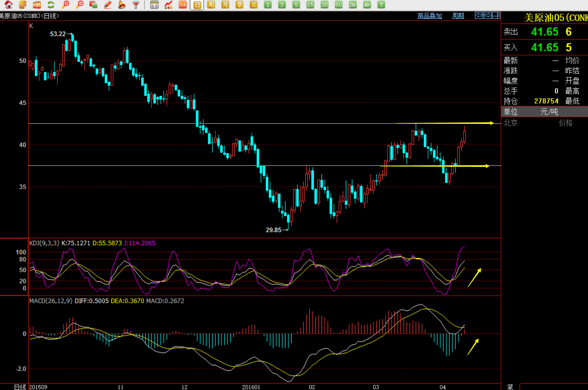Toggle the side panel layout icon

pos(496,15)
